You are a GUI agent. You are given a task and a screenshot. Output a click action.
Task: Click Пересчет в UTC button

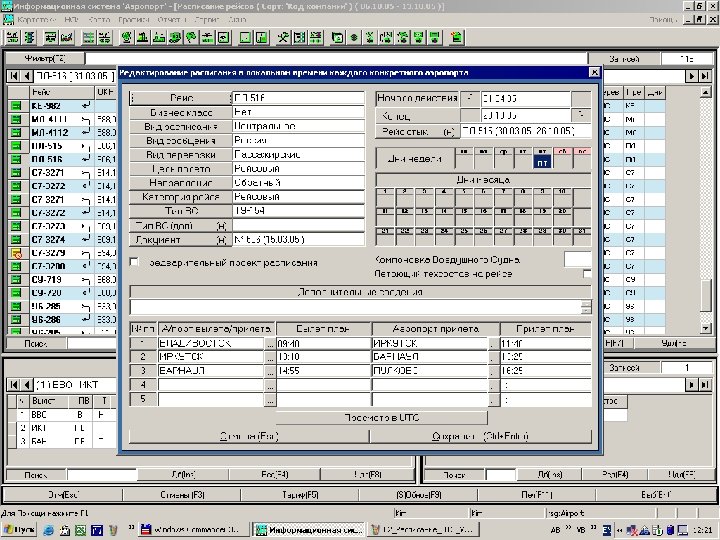pos(382,418)
